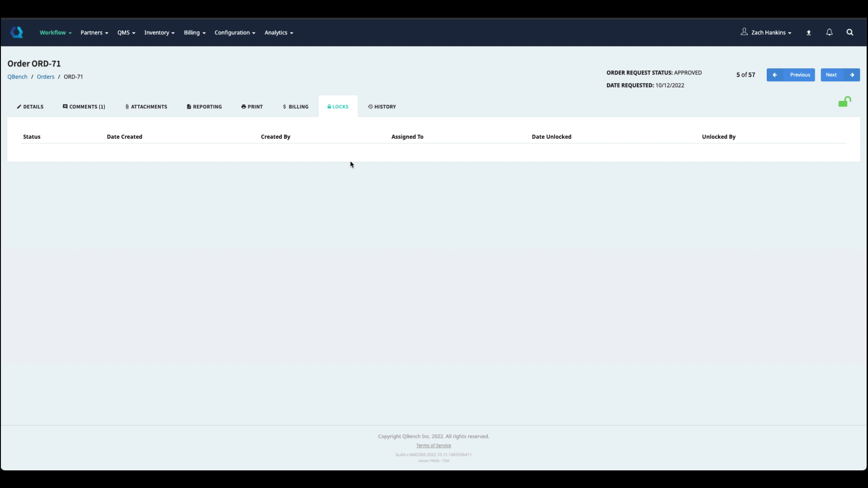The image size is (868, 488).
Task: Click the Orders breadcrumb link
Action: pos(45,77)
